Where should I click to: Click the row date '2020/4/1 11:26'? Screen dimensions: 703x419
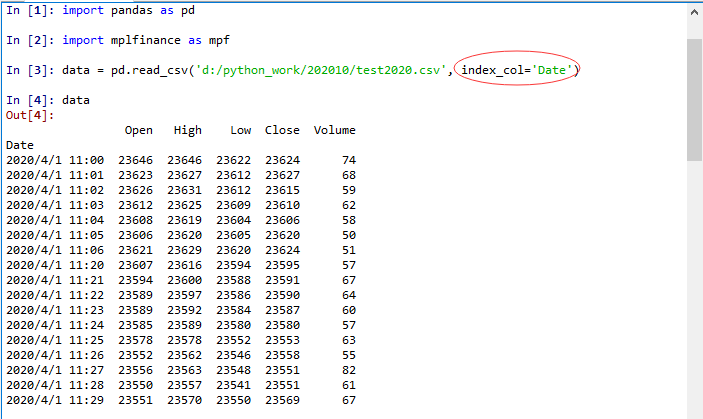55,355
